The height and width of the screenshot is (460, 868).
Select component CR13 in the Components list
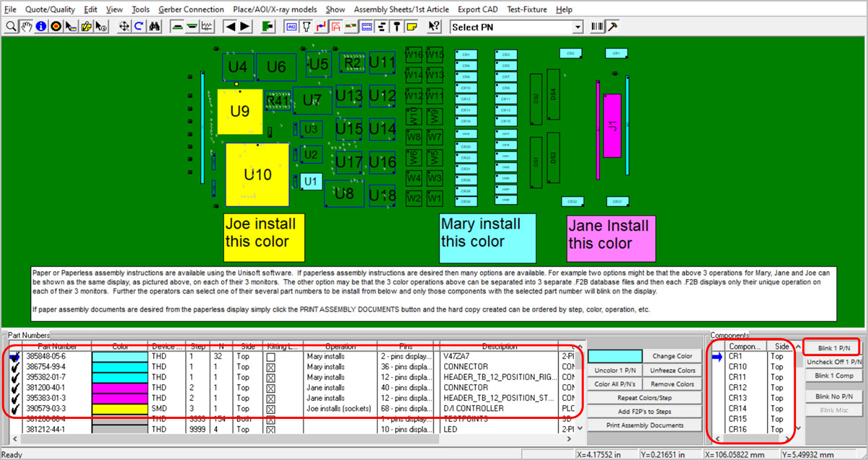click(x=739, y=398)
